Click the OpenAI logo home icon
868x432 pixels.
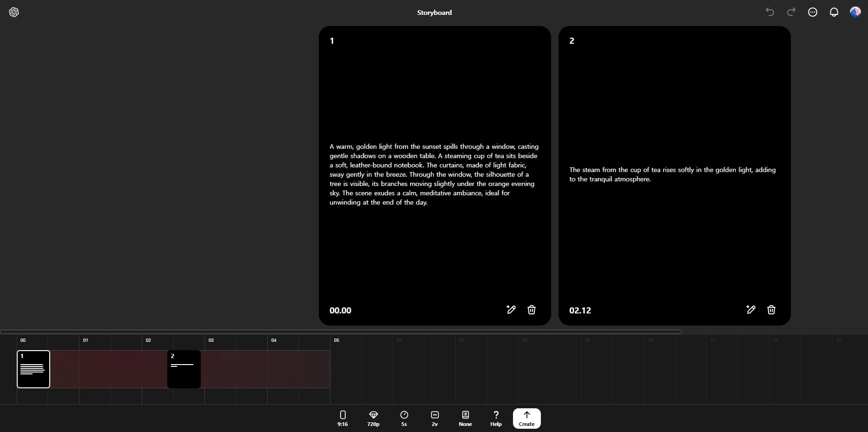[14, 12]
